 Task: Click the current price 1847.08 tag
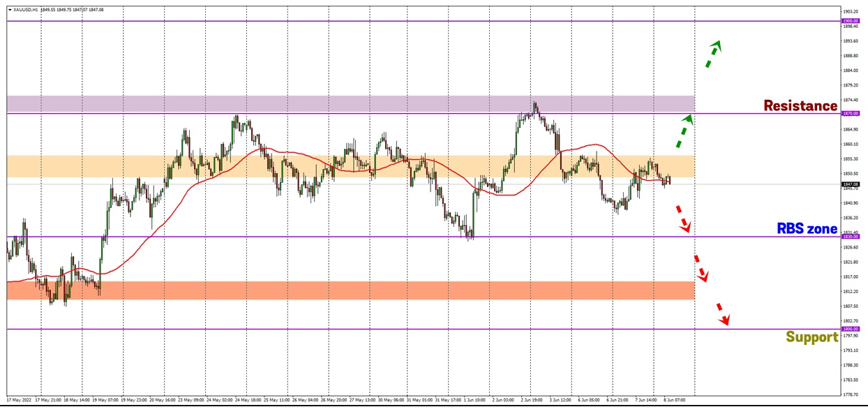(x=851, y=184)
